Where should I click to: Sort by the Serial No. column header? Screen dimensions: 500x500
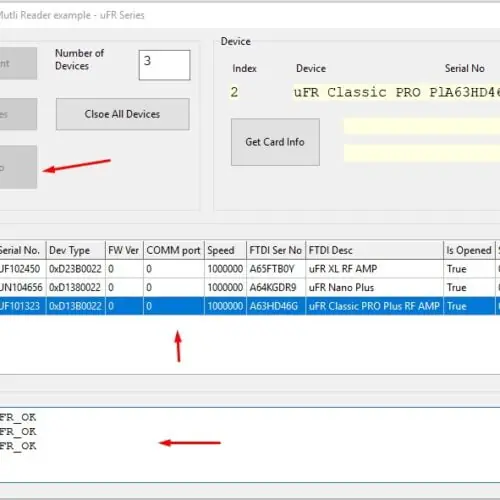[23, 250]
